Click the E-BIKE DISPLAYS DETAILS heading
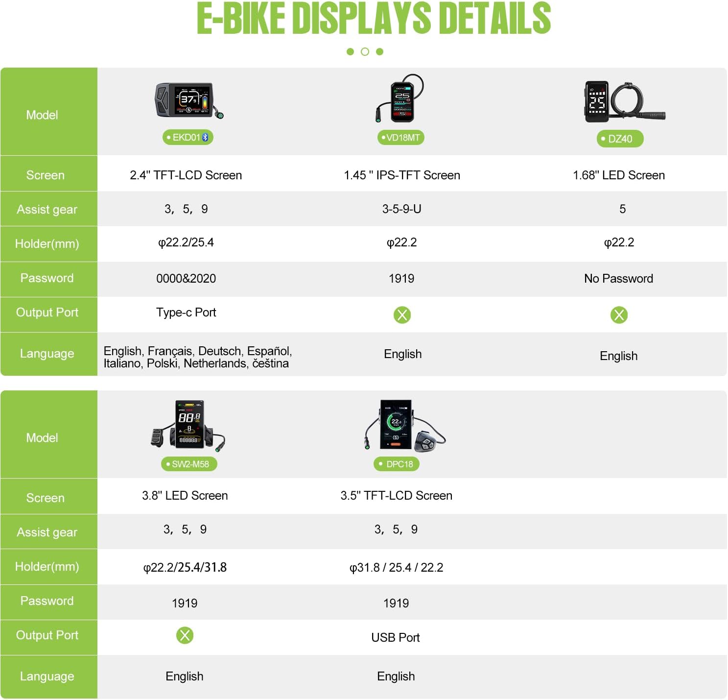 (x=374, y=20)
